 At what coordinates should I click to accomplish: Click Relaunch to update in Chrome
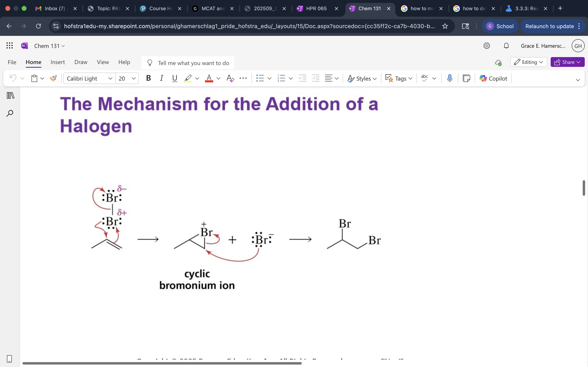click(x=550, y=26)
